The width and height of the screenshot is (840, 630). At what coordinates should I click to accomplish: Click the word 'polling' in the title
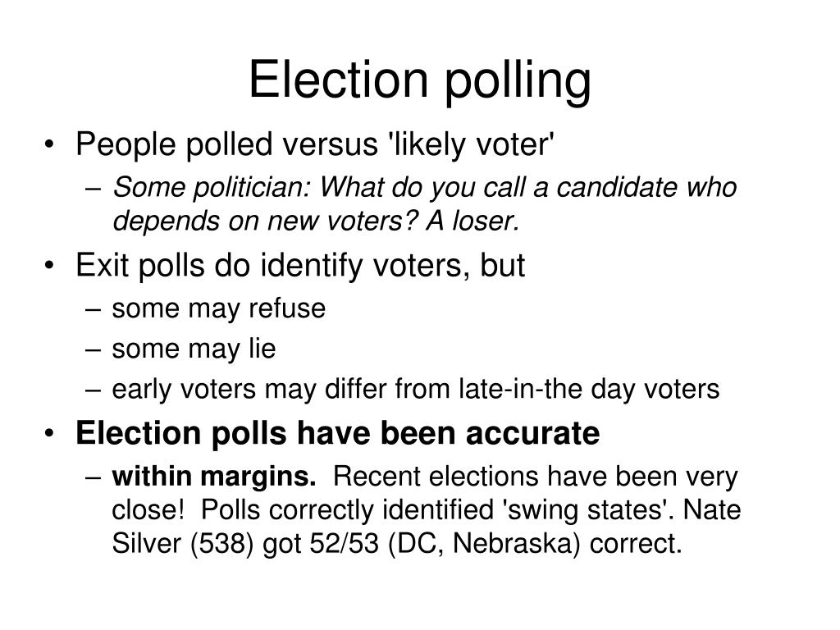pos(518,81)
